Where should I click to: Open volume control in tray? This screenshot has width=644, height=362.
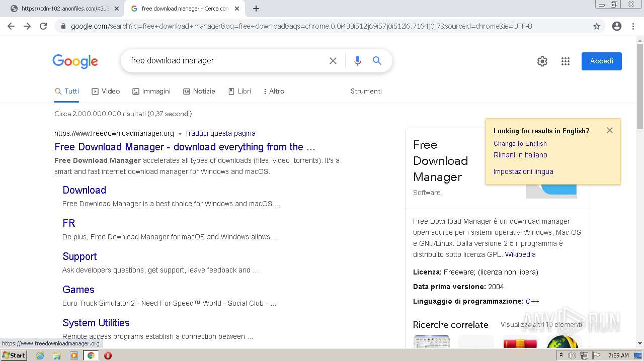(572, 355)
